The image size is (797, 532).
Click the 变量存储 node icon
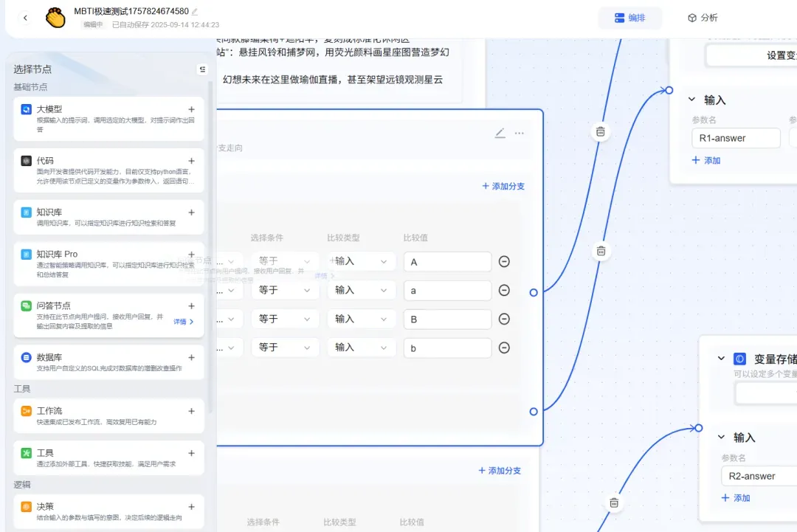739,359
